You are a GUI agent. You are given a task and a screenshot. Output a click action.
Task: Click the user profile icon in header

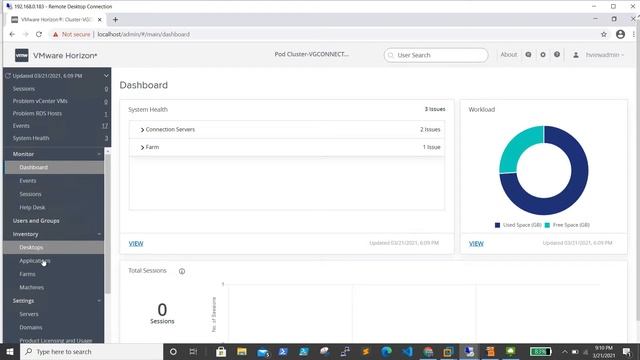click(576, 55)
